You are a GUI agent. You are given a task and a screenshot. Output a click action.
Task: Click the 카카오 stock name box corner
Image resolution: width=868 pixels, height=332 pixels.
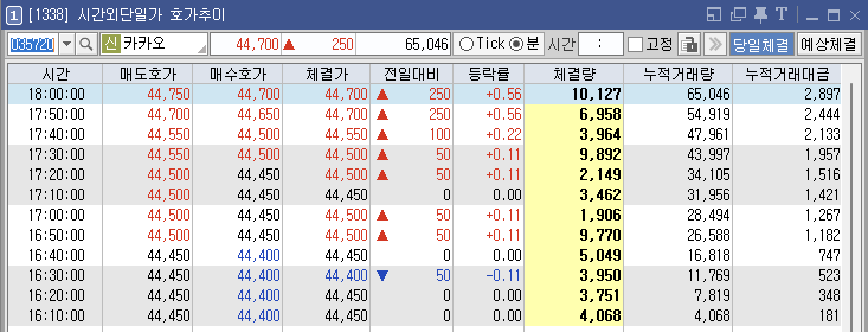(x=202, y=49)
